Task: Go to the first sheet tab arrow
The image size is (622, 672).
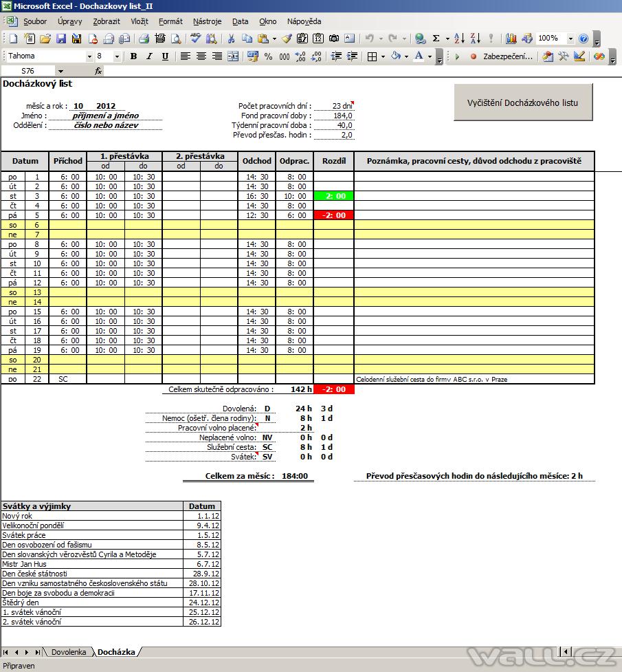Action: coord(6,652)
